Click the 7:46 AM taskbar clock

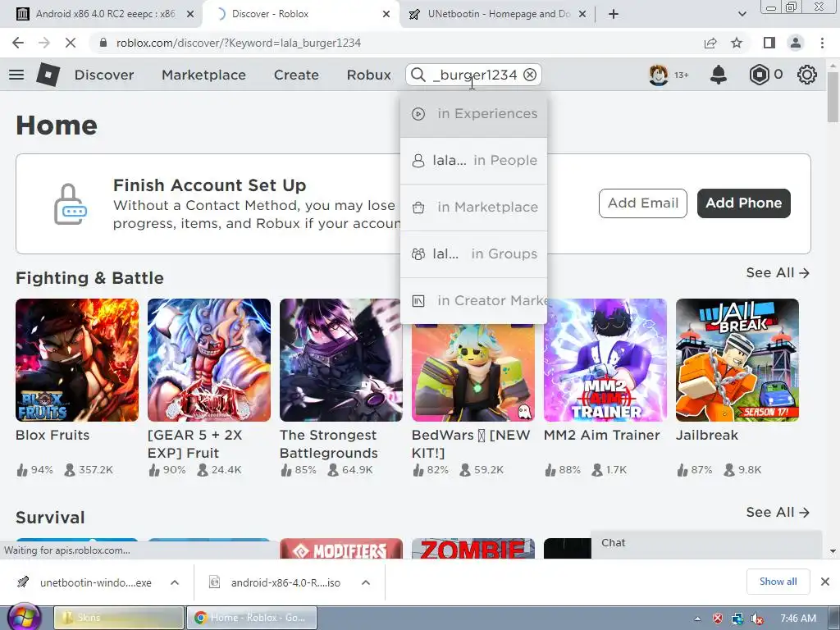click(798, 619)
